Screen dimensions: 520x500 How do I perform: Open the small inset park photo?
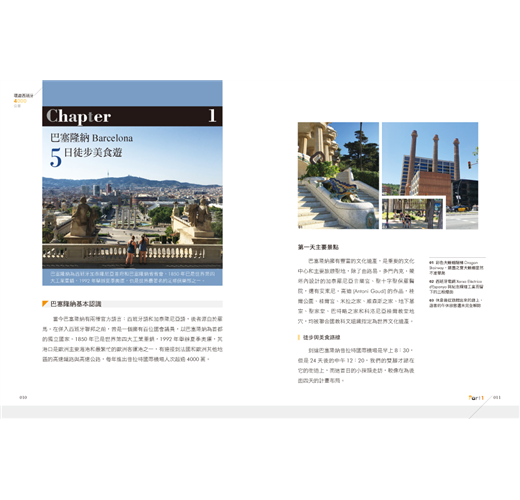click(x=413, y=213)
